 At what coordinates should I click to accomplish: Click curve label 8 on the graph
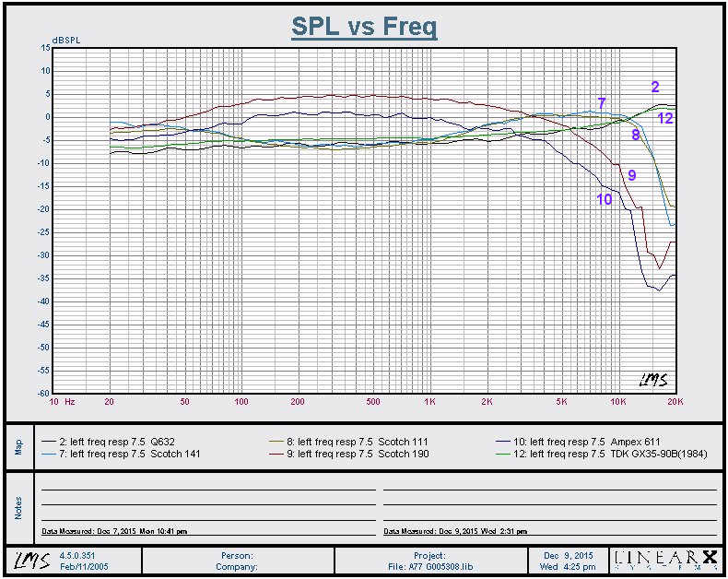pyautogui.click(x=635, y=135)
